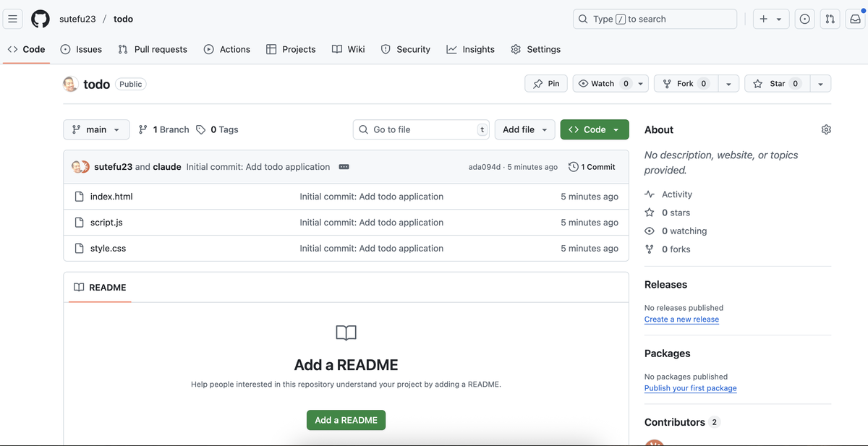Open the hamburger navigation menu
Screen dimensions: 868x446
tap(12, 19)
